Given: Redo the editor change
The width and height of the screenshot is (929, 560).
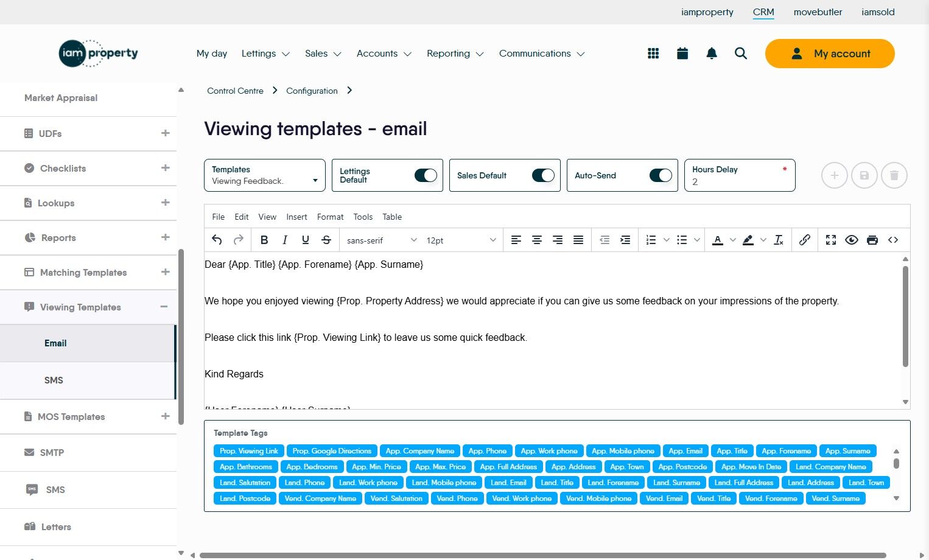Looking at the screenshot, I should coord(239,240).
